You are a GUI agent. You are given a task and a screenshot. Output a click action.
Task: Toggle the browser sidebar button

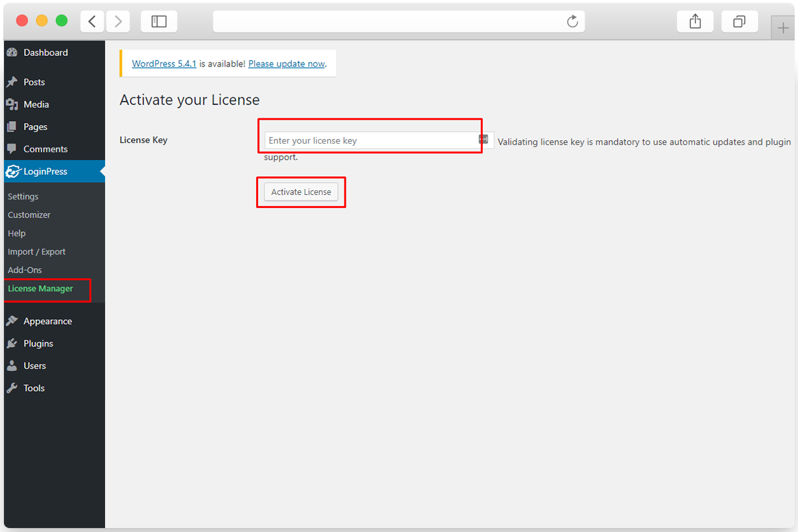159,21
